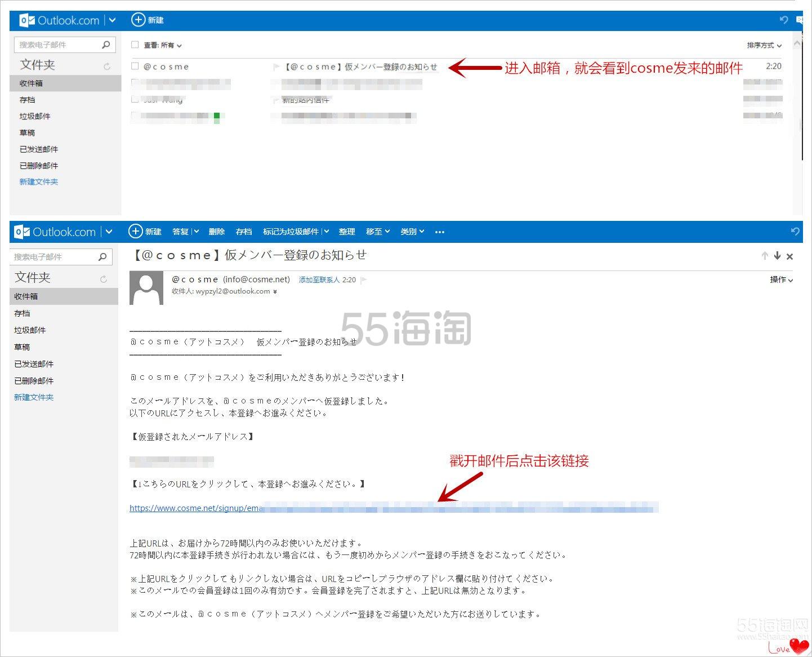Click sender address (info@cosme.net)
812x657 pixels.
(x=257, y=279)
